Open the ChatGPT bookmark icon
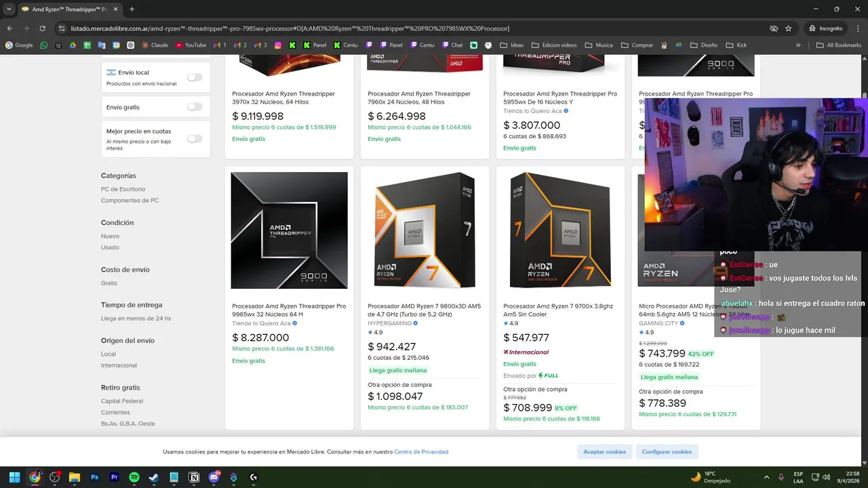Image resolution: width=868 pixels, height=488 pixels. pyautogui.click(x=131, y=45)
